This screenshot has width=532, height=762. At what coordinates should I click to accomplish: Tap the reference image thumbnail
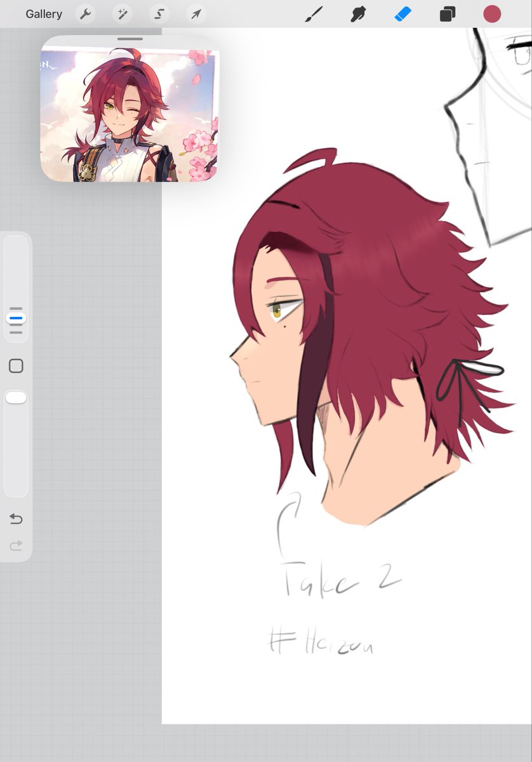tap(130, 116)
